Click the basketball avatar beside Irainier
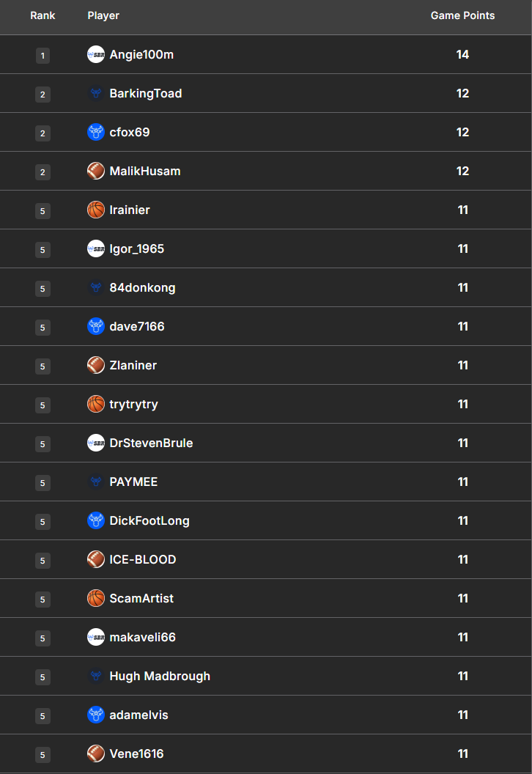This screenshot has width=532, height=774. coord(96,210)
